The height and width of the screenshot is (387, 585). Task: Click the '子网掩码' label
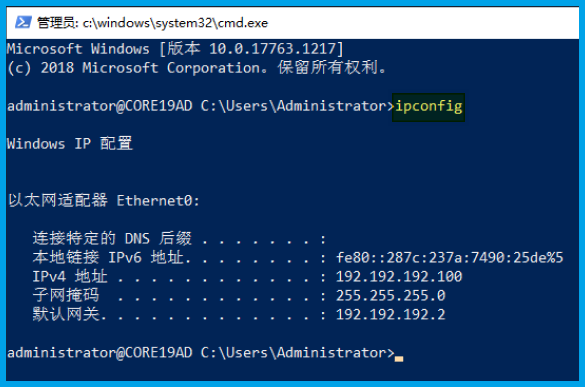click(66, 296)
